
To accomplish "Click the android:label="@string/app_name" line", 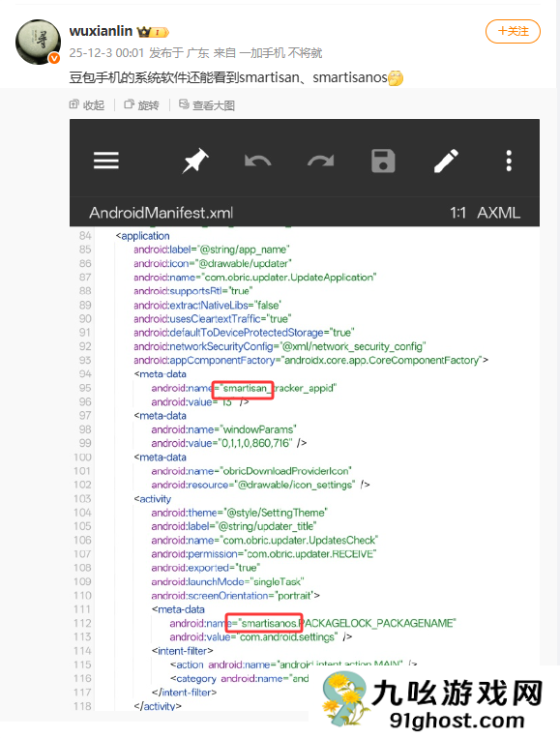I will (211, 250).
